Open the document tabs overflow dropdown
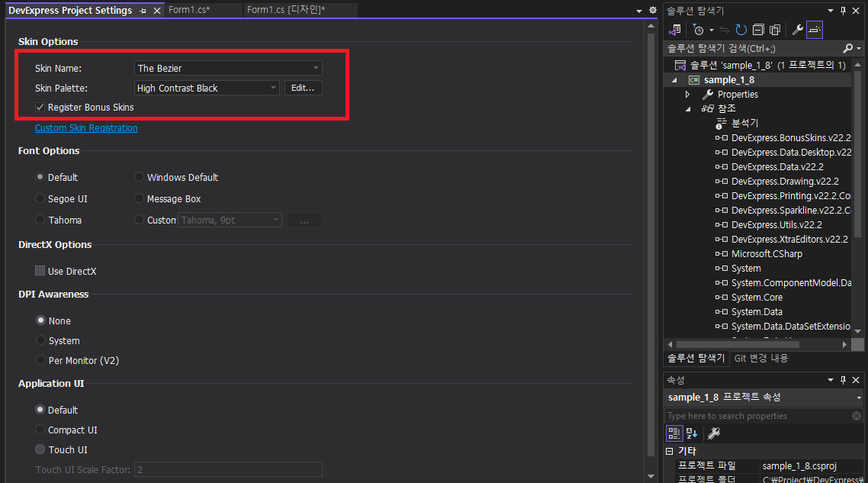This screenshot has height=483, width=868. [639, 11]
